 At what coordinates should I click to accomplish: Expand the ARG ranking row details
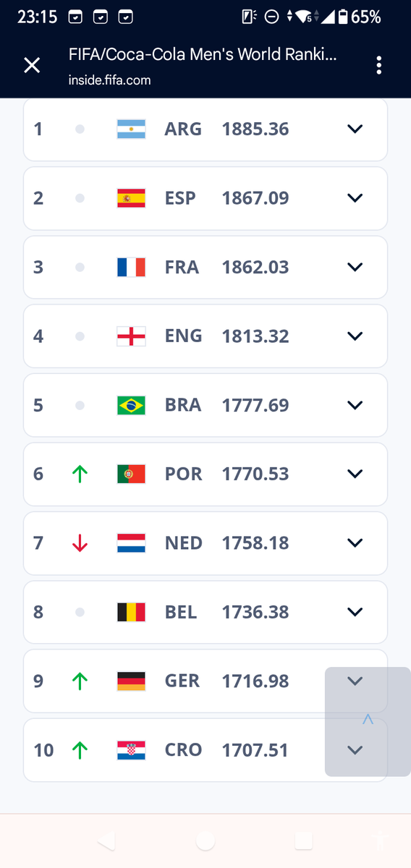(x=355, y=129)
